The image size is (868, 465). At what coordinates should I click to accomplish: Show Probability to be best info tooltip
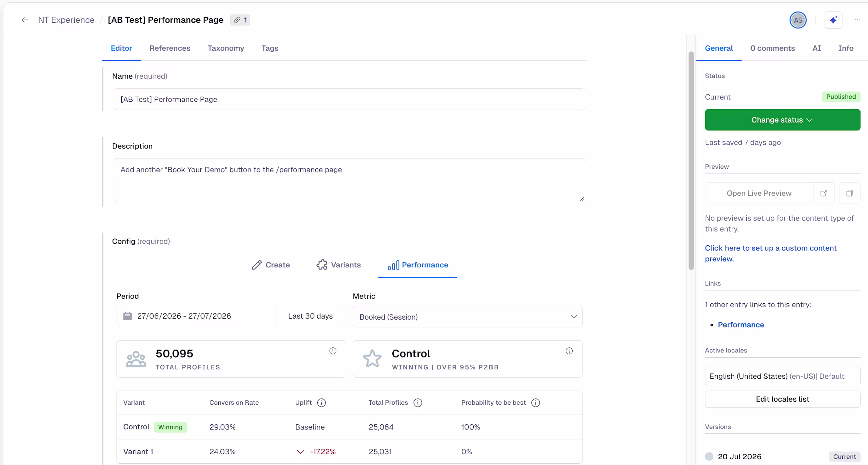pos(536,403)
